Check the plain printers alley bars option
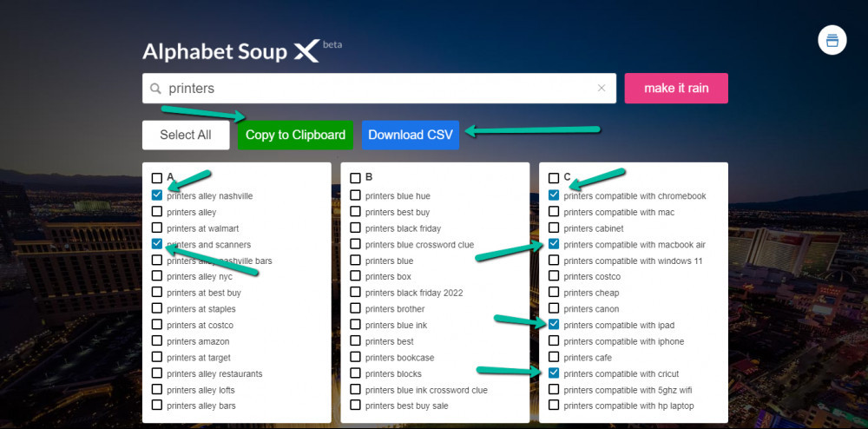Image resolution: width=868 pixels, height=429 pixels. [x=156, y=406]
